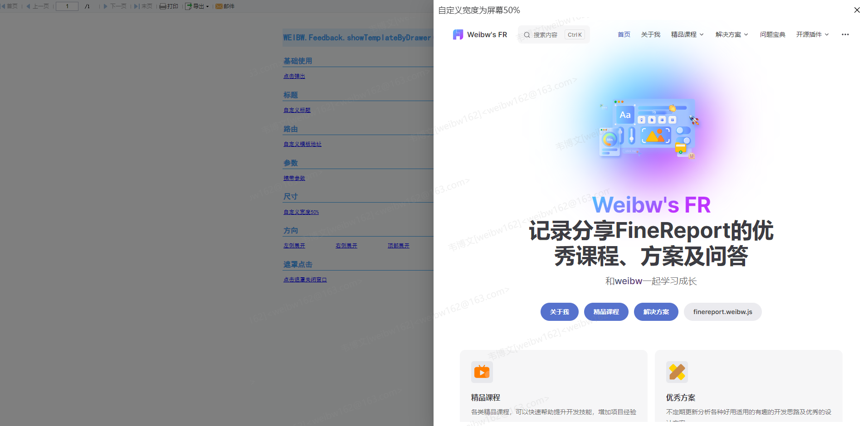Click the 点击弹出 link
The width and height of the screenshot is (868, 426).
point(294,76)
